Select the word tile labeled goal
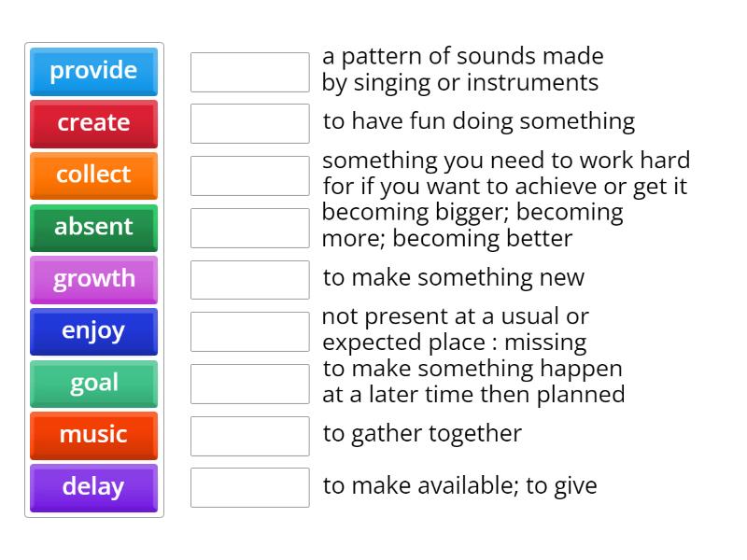 click(x=92, y=384)
